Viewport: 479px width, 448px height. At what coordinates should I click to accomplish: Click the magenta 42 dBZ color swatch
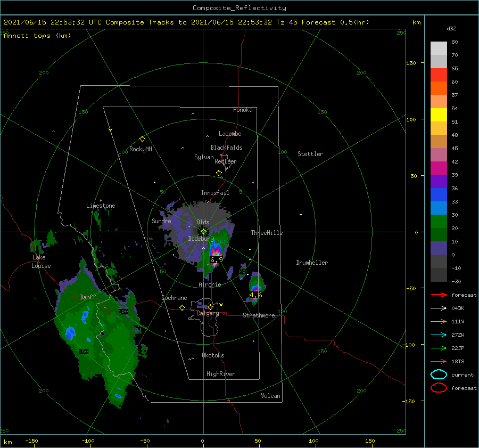click(439, 168)
